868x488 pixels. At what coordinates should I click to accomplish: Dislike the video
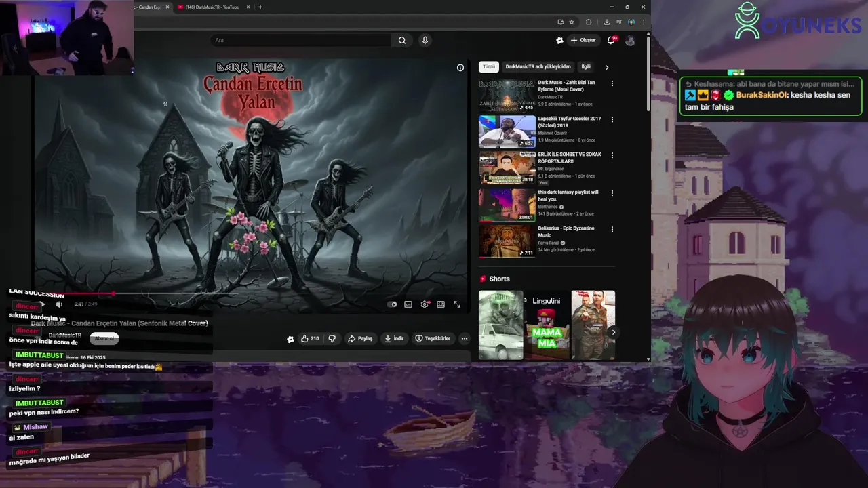(332, 338)
